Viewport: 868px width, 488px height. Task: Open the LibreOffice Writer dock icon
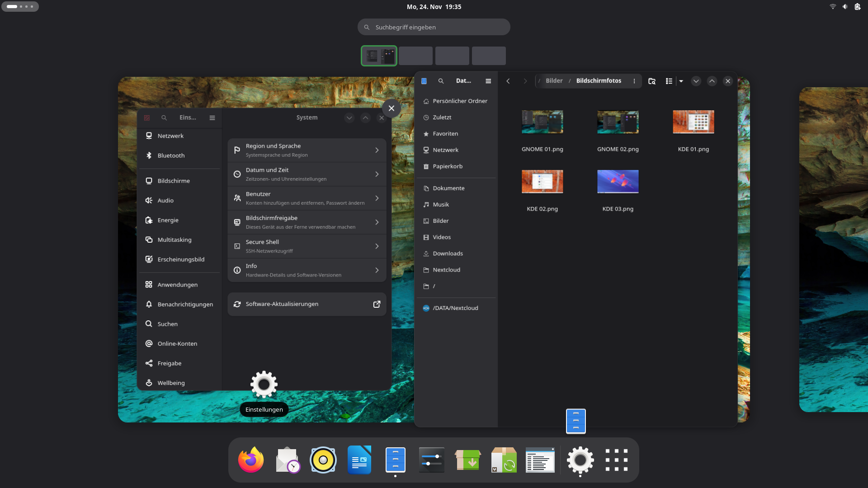[359, 460]
